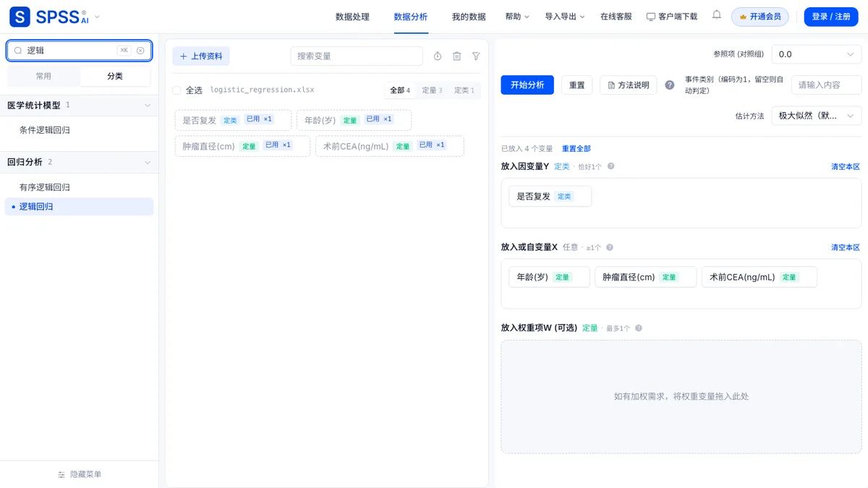Expand dropdown next to SPSS AI logo
Viewport: 868px width, 488px height.
tap(98, 17)
